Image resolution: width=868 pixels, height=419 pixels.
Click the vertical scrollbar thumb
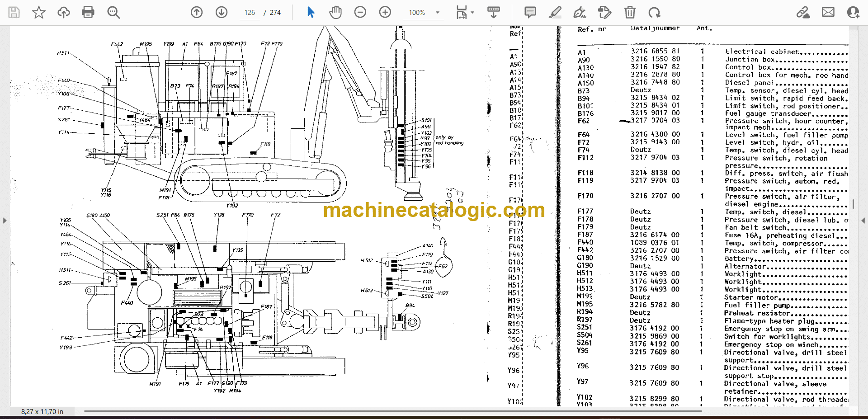[x=854, y=204]
